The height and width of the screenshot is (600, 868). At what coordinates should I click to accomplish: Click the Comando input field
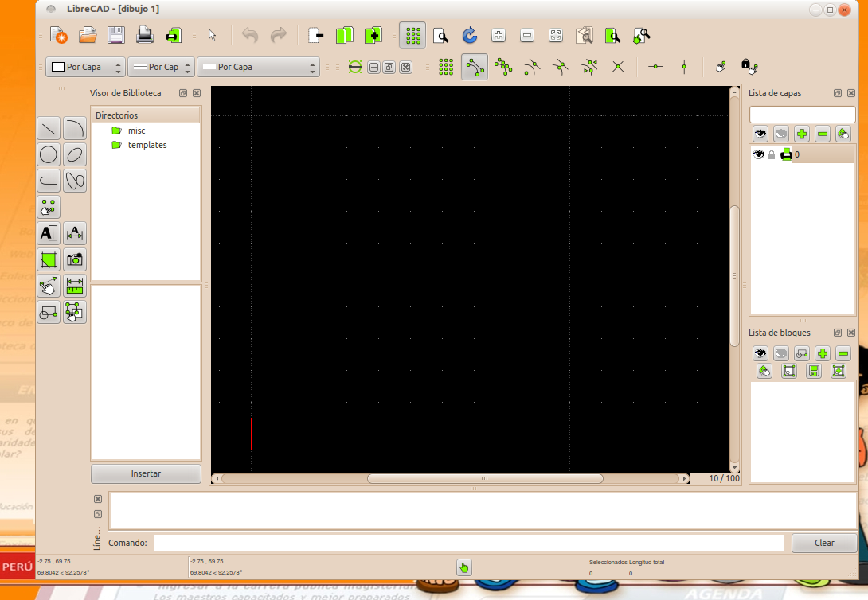469,543
